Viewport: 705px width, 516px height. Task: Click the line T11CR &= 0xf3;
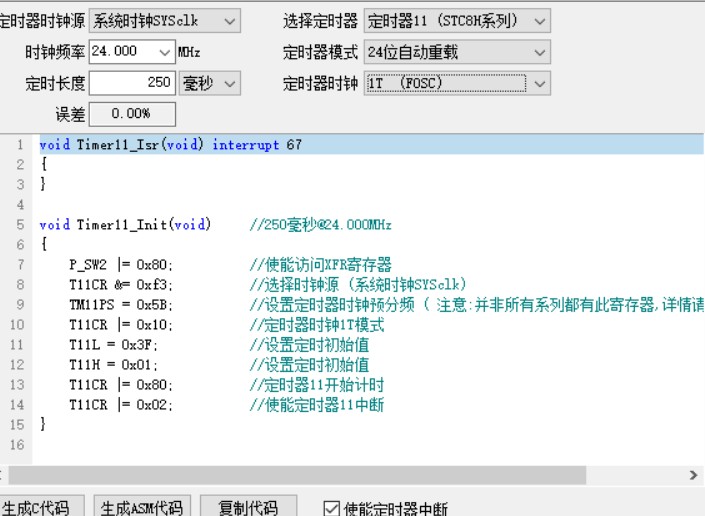[121, 285]
